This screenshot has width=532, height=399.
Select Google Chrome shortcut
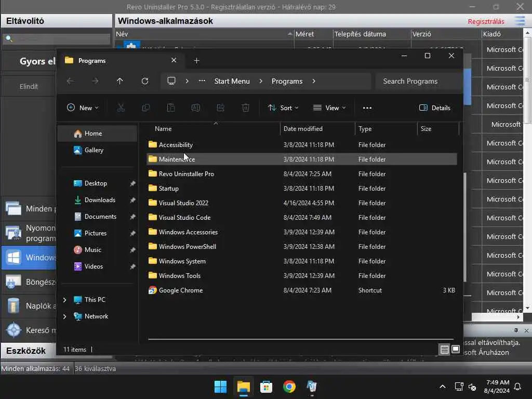pos(302,290)
